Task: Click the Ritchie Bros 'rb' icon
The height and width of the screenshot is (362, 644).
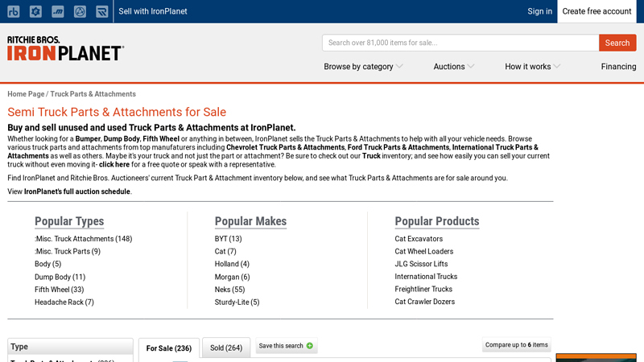Action: click(14, 11)
